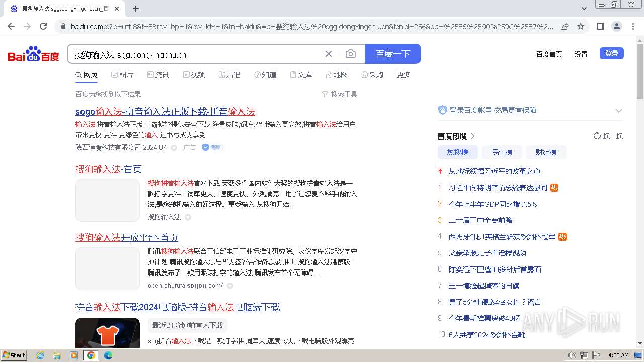Open the 视频 tab

tap(194, 75)
